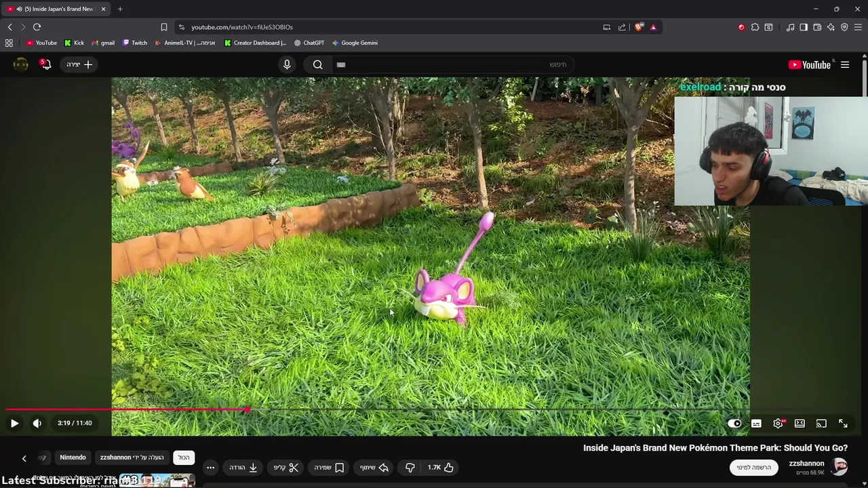The image size is (868, 488).
Task: Go back with the browser back arrow
Action: (9, 27)
